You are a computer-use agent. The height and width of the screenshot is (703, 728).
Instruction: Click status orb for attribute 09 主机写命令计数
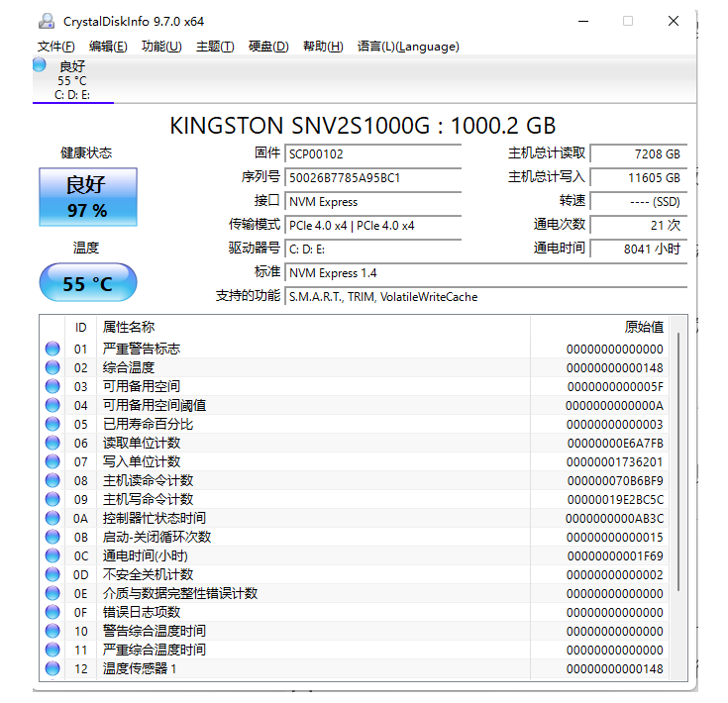pyautogui.click(x=52, y=499)
